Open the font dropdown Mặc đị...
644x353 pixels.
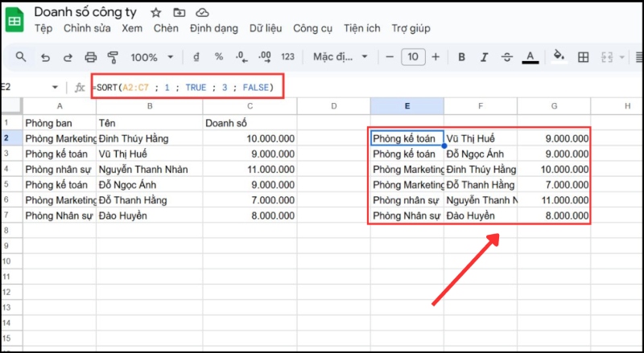(340, 56)
